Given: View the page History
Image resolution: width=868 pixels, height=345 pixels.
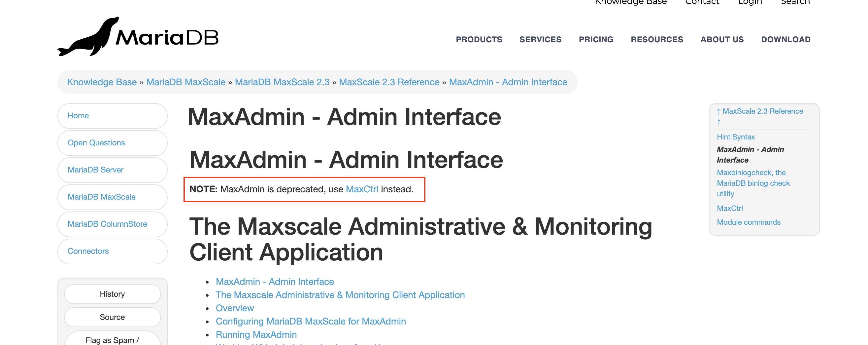Looking at the screenshot, I should 112,294.
